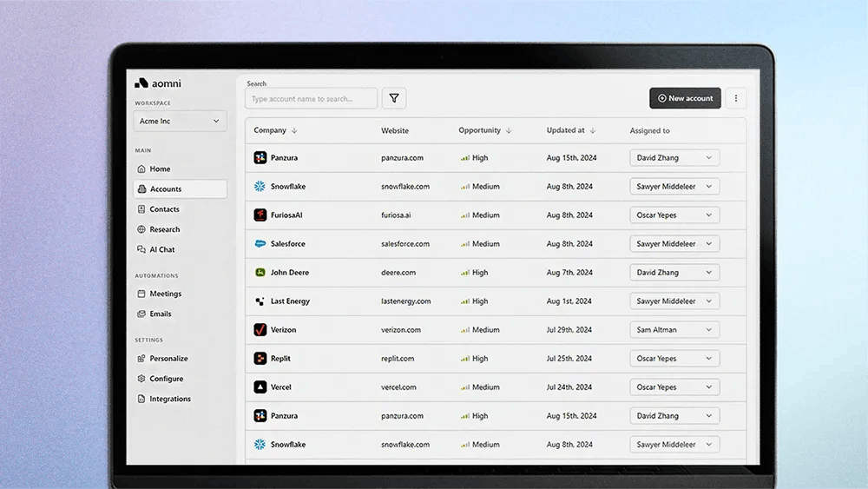Click the Jul 24th, 2024 date cell
Screen dimensions: 868x489
click(569, 387)
